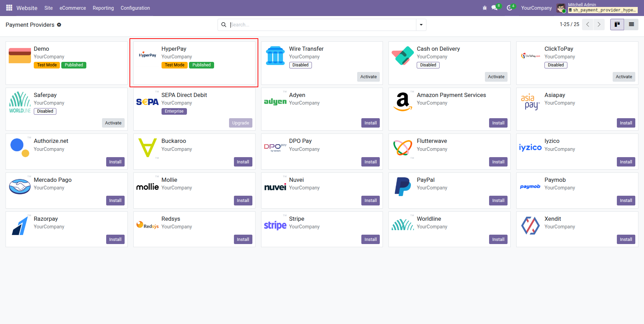
Task: Click the 1-25 / 25 pager counter
Action: pos(569,24)
